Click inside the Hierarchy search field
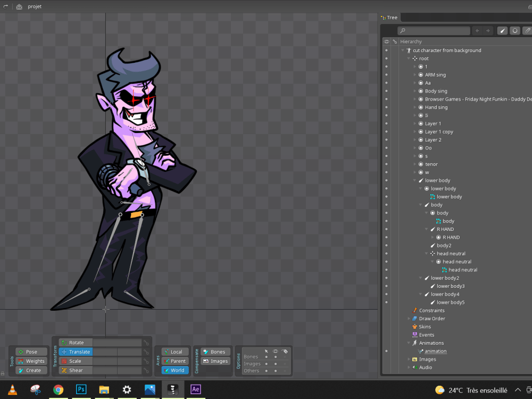The image size is (532, 399). (434, 30)
